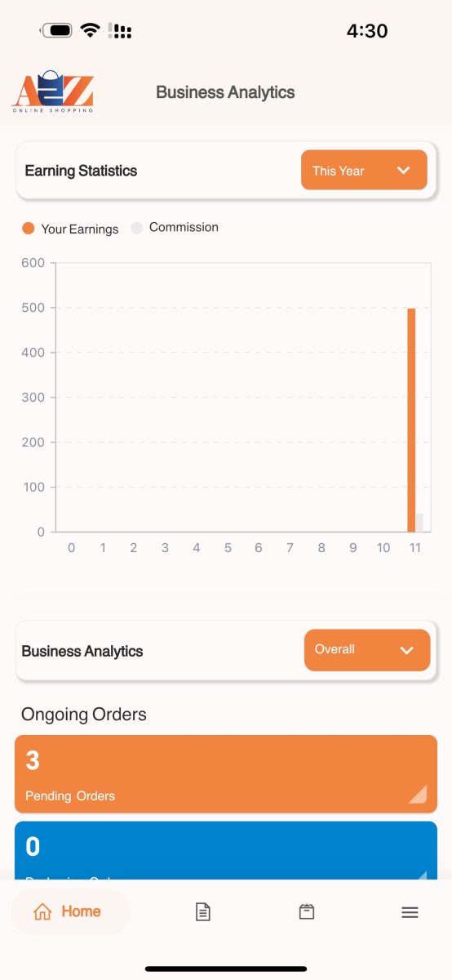This screenshot has width=452, height=980.
Task: Expand the Overall filter dropdown
Action: point(367,650)
